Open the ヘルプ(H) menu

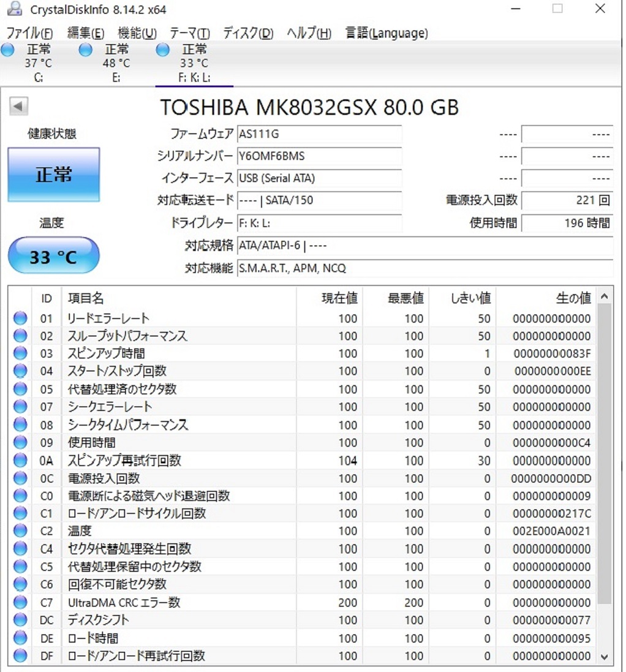pyautogui.click(x=309, y=33)
